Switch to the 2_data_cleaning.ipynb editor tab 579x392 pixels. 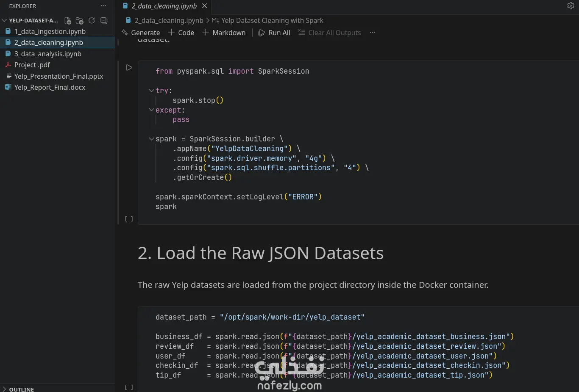[x=164, y=6]
